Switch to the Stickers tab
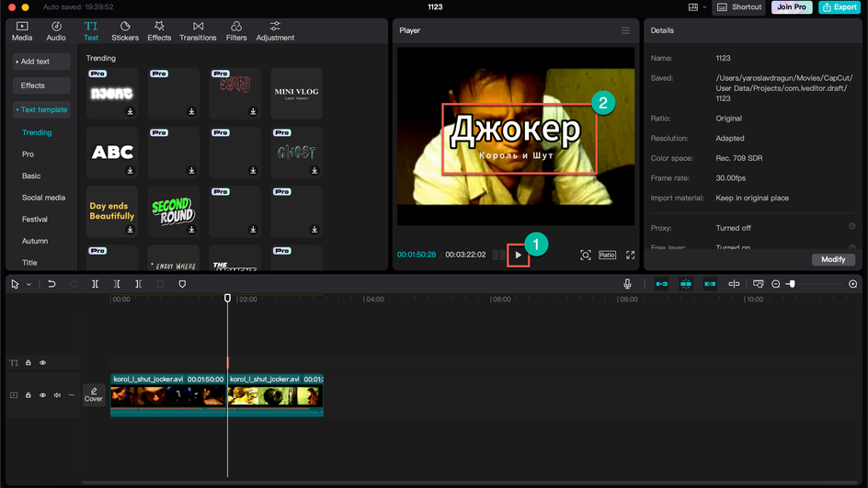This screenshot has width=868, height=488. 125,31
